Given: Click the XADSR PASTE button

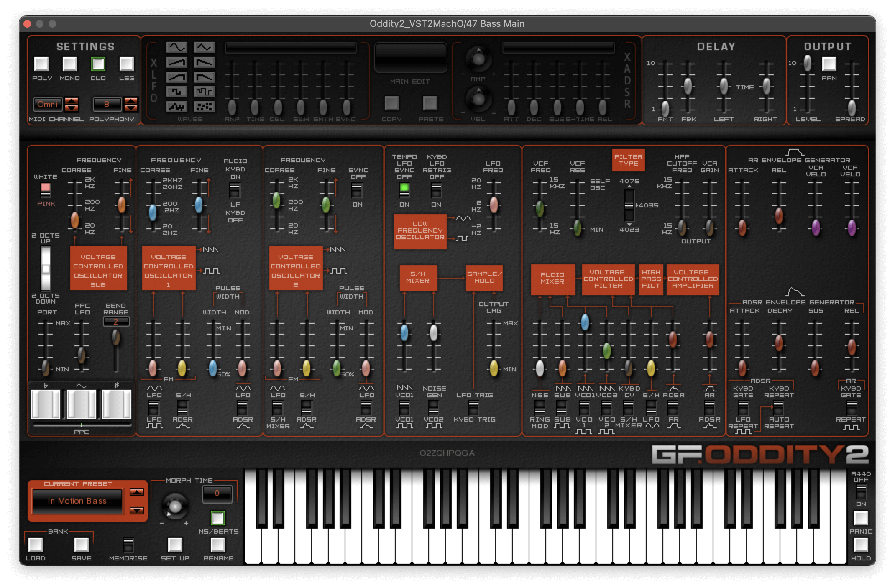Looking at the screenshot, I should pos(430,103).
